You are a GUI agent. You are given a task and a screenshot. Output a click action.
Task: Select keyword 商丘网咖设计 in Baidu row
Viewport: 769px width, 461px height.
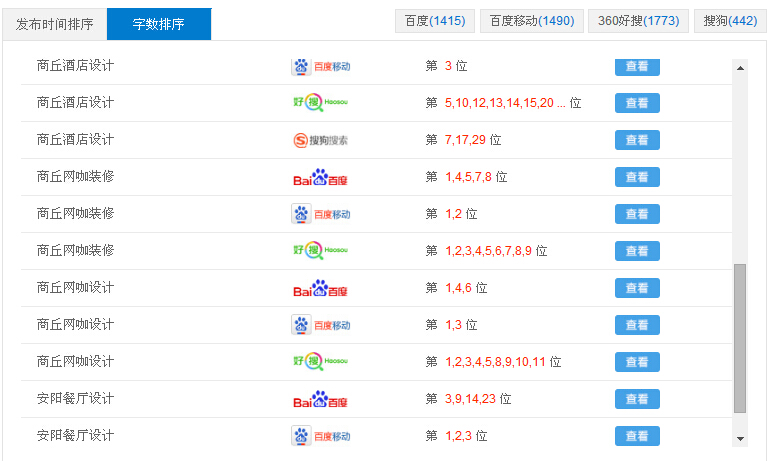(x=76, y=287)
